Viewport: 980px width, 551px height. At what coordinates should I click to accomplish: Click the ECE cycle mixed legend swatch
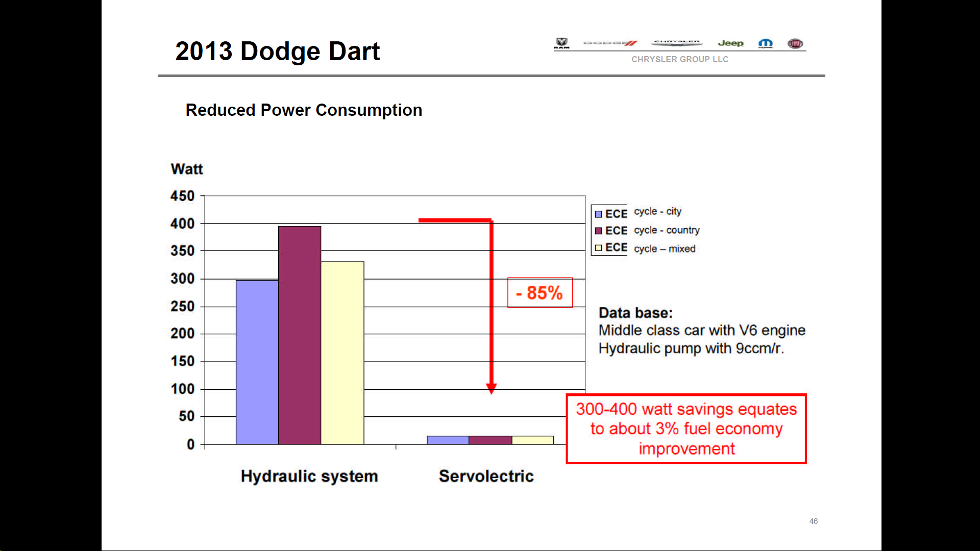[599, 248]
